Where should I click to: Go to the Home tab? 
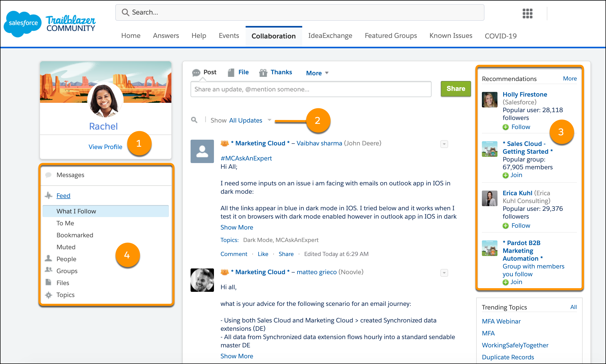coord(131,36)
